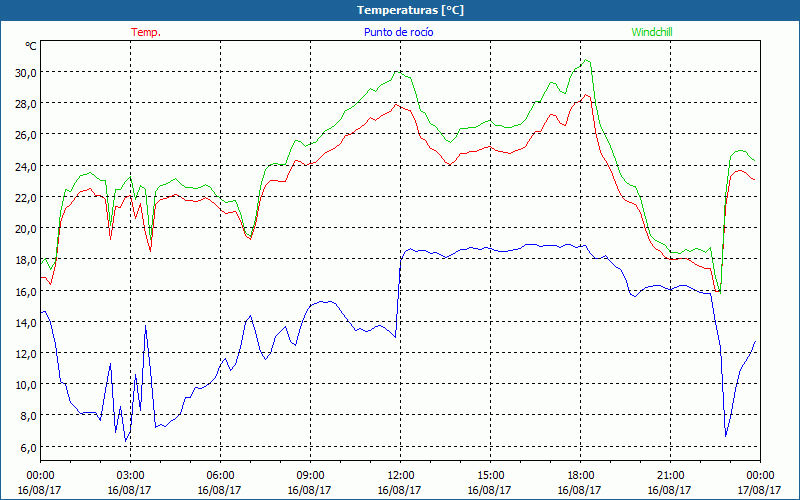Click the 17/08/17 date label

coord(759,490)
